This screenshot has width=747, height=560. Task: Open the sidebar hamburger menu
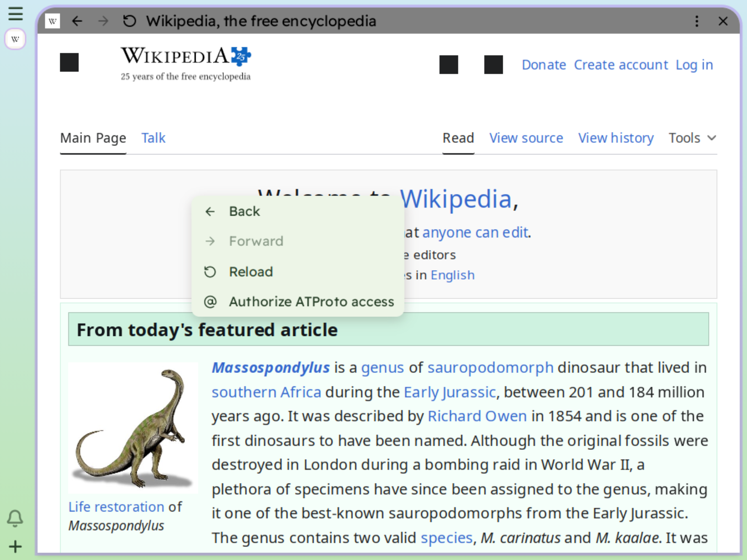point(15,14)
